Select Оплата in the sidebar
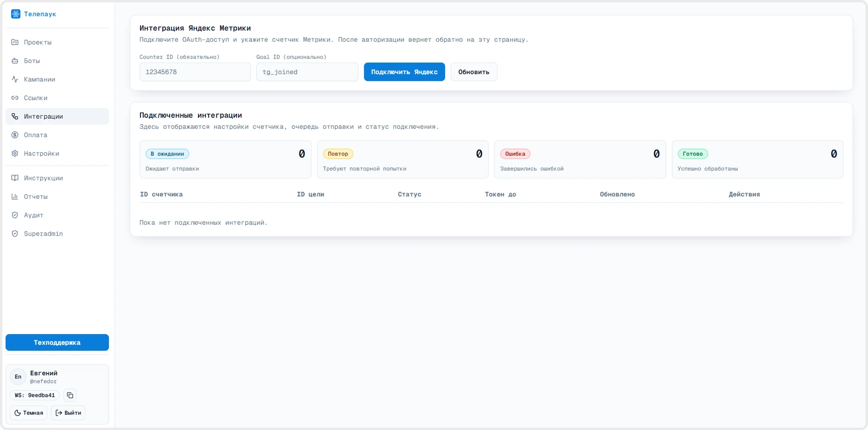 [x=57, y=135]
